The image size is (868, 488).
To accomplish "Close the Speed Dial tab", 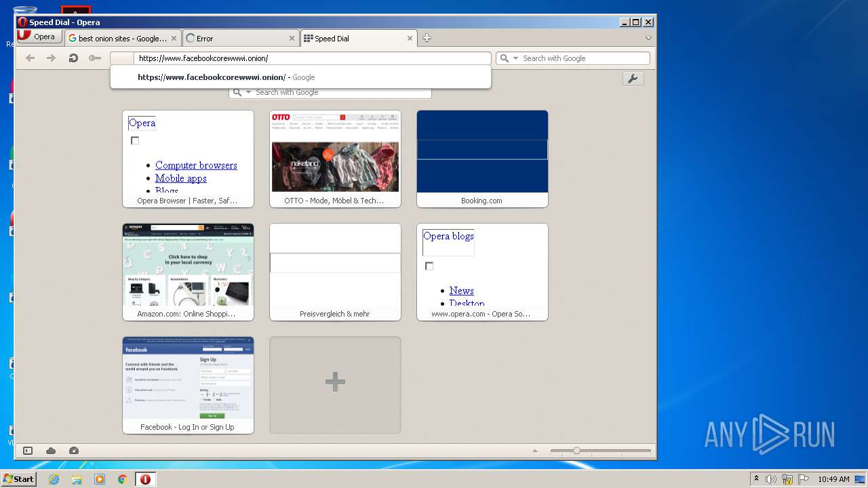I will (410, 39).
